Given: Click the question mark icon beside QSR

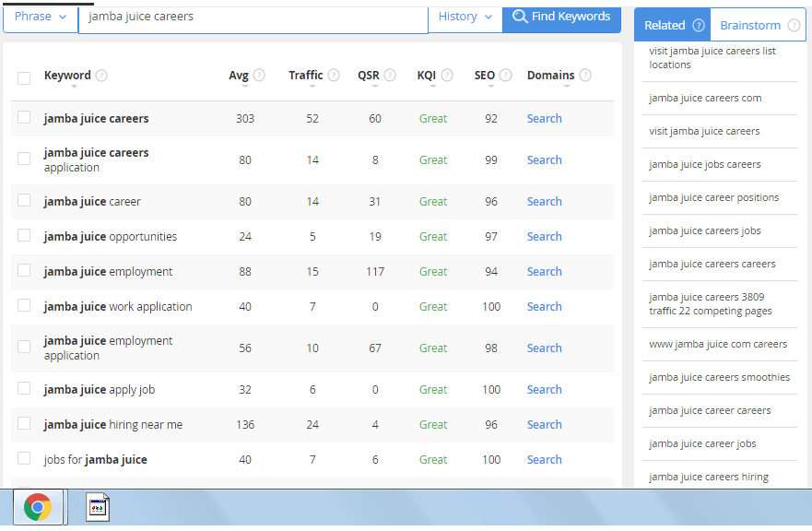Looking at the screenshot, I should point(390,76).
